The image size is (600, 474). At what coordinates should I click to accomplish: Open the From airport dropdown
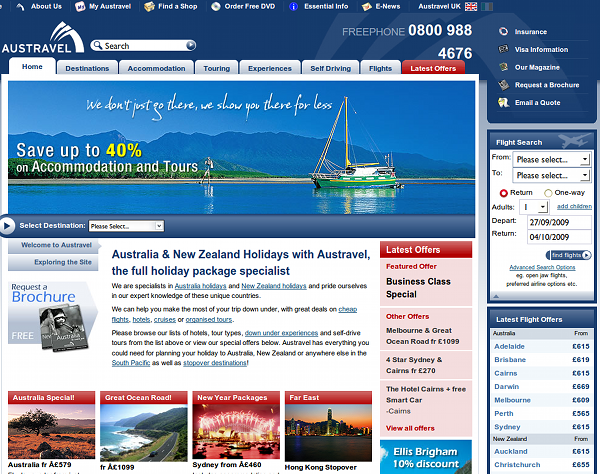pyautogui.click(x=551, y=159)
